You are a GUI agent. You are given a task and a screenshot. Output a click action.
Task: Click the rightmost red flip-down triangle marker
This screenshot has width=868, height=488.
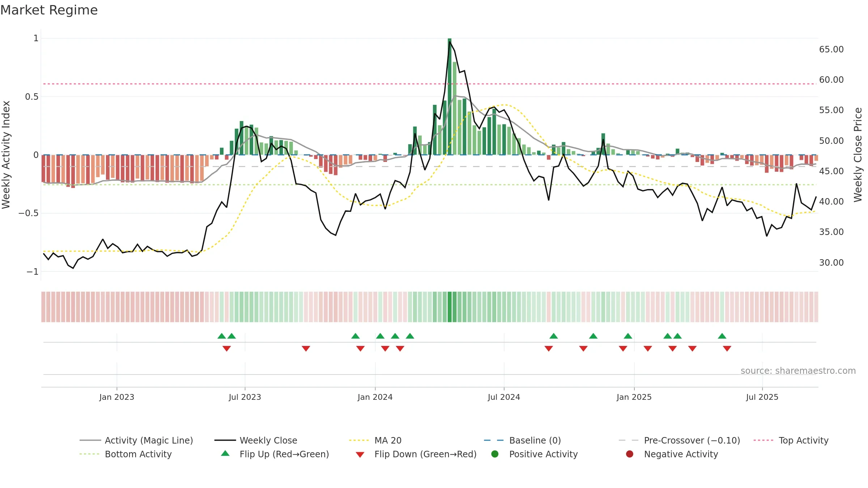point(727,348)
